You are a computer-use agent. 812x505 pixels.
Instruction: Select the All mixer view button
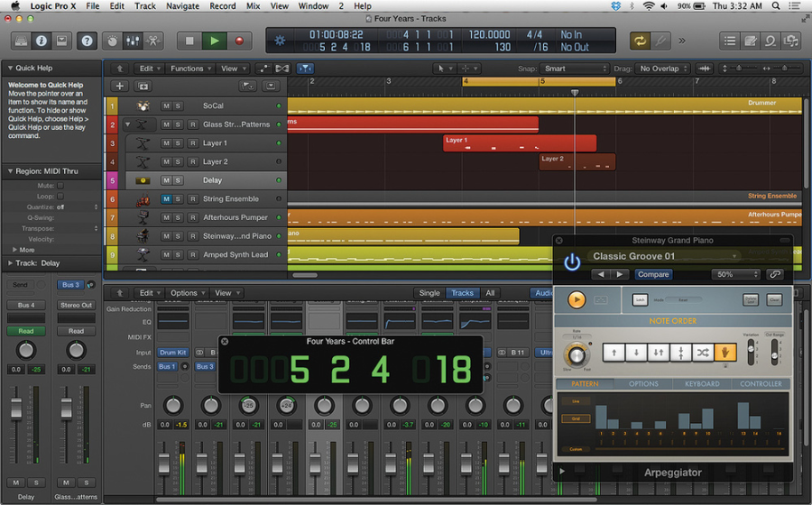point(490,293)
